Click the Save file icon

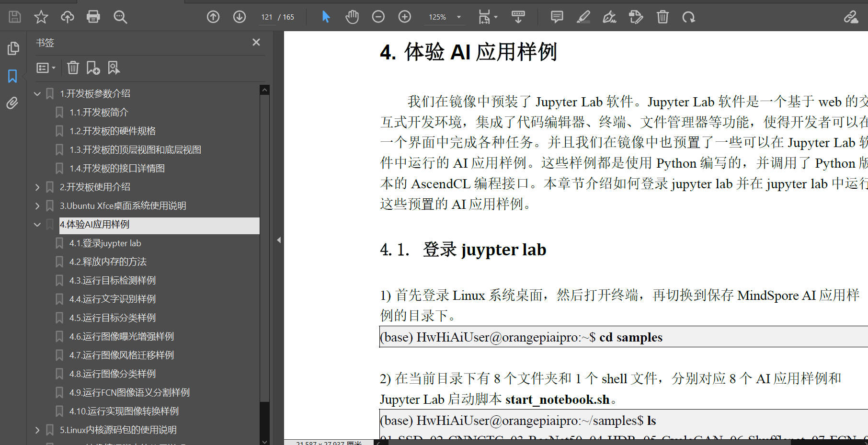coord(15,17)
